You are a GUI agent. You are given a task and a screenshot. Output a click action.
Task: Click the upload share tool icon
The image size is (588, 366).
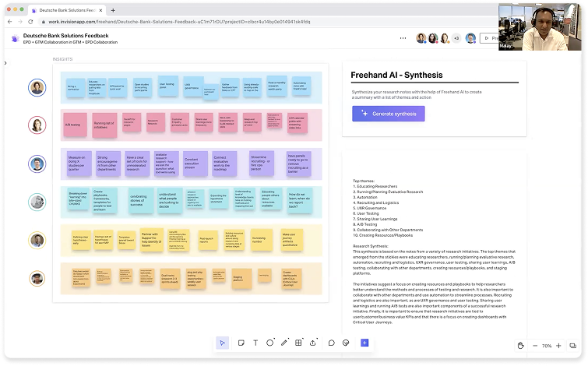point(313,343)
